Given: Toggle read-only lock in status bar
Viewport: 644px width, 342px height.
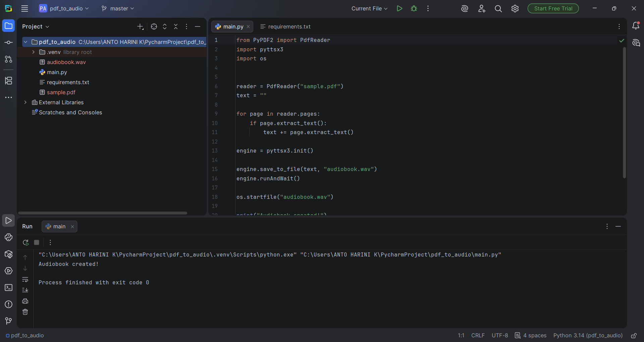Looking at the screenshot, I should [634, 336].
